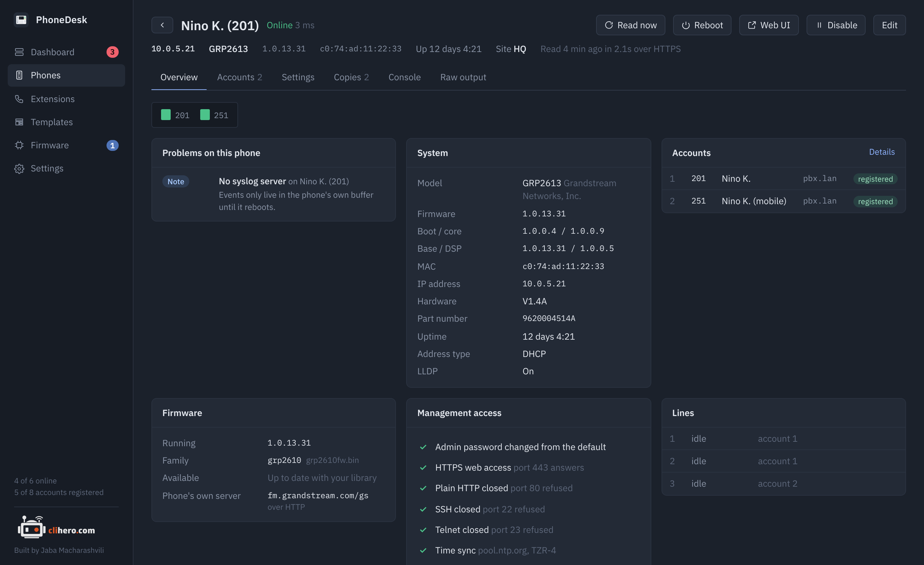Switch to the Accounts tab

[x=239, y=77]
